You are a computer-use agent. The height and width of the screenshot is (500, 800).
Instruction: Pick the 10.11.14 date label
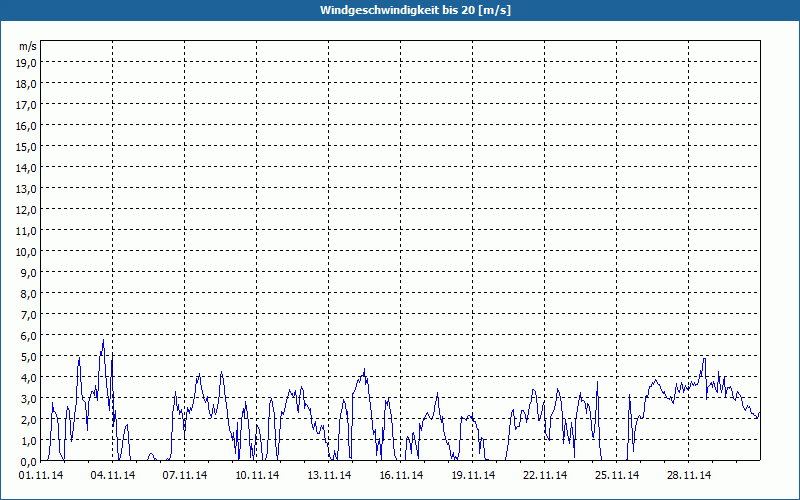click(x=257, y=476)
